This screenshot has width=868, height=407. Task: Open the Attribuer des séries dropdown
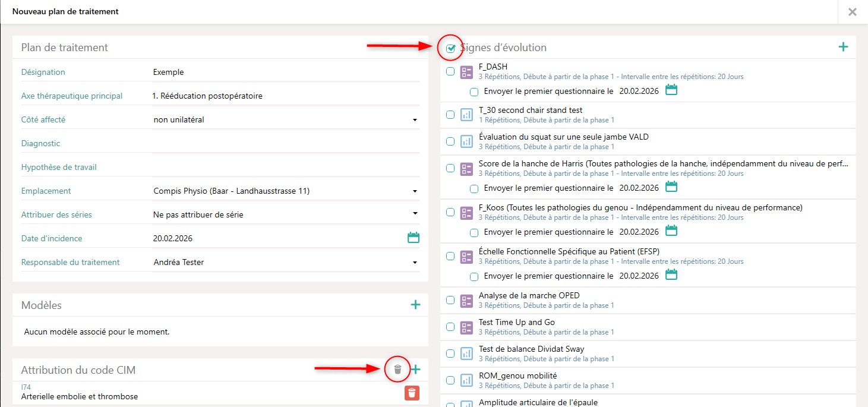285,215
